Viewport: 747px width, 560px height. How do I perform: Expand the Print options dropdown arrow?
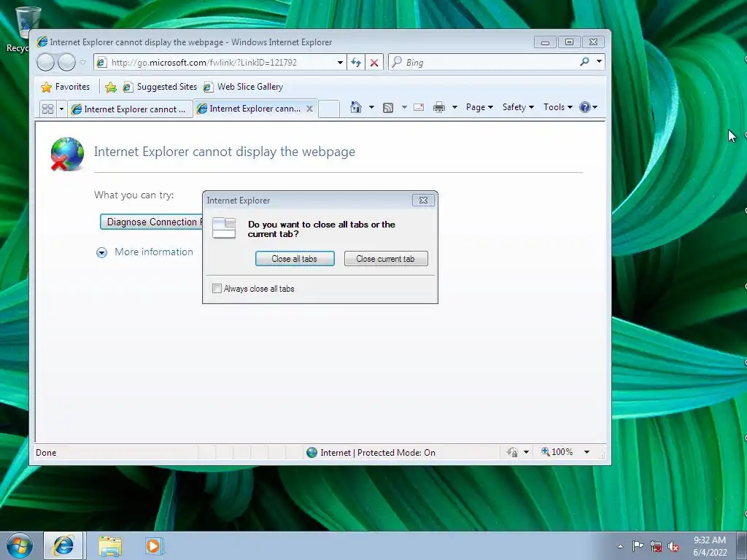coord(454,107)
